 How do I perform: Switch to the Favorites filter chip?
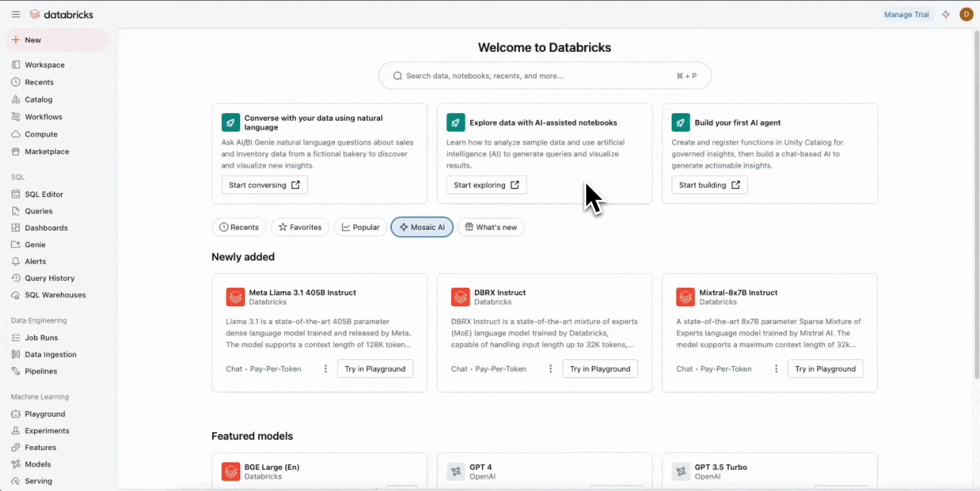click(x=300, y=227)
